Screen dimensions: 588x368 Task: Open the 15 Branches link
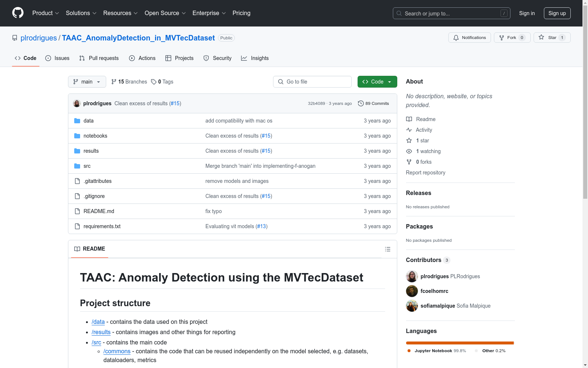[x=129, y=82]
